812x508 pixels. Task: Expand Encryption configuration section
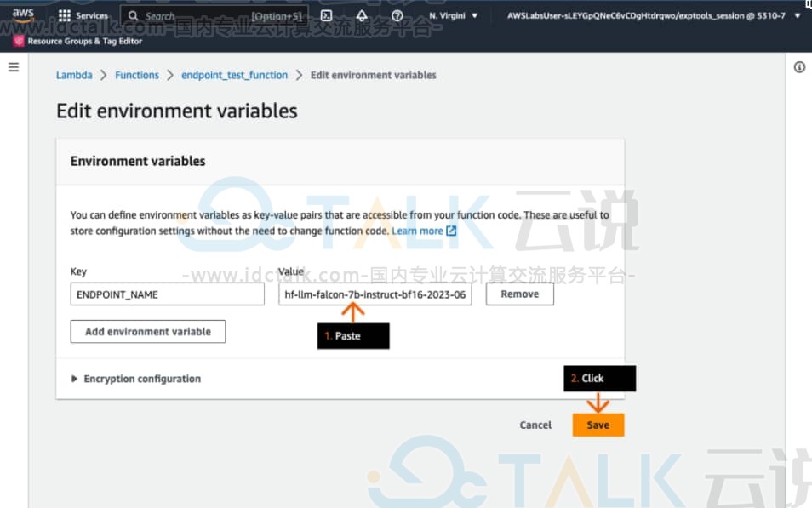click(x=135, y=379)
